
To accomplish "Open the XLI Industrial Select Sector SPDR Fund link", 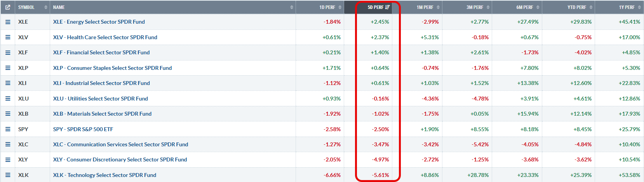I will 101,83.
